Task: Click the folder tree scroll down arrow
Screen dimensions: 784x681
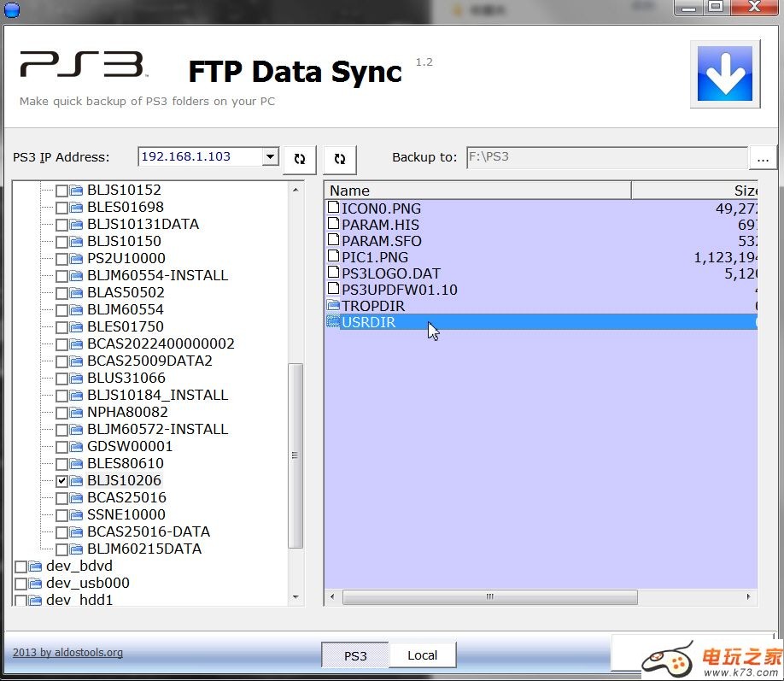Action: pos(295,597)
